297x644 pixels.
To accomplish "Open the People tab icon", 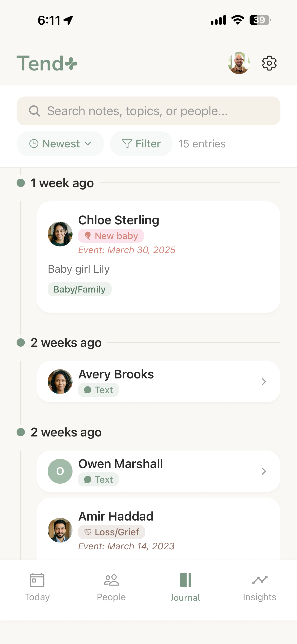I will coord(111,580).
